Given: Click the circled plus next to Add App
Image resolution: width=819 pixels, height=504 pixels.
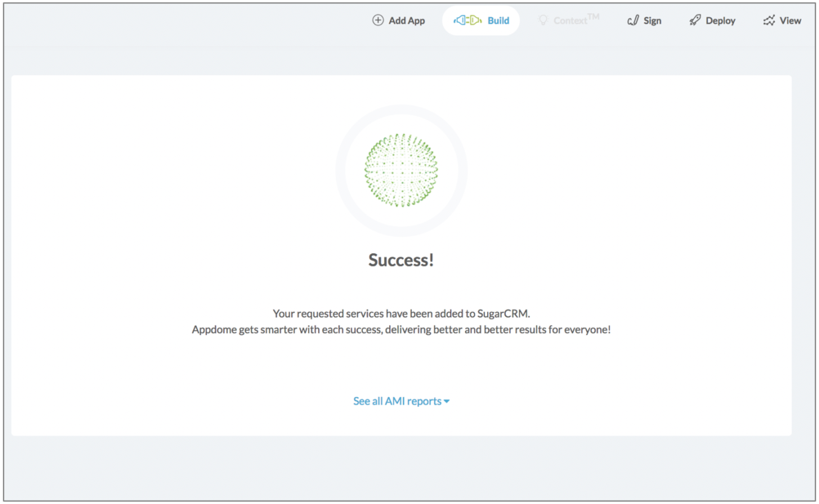Looking at the screenshot, I should click(x=378, y=20).
